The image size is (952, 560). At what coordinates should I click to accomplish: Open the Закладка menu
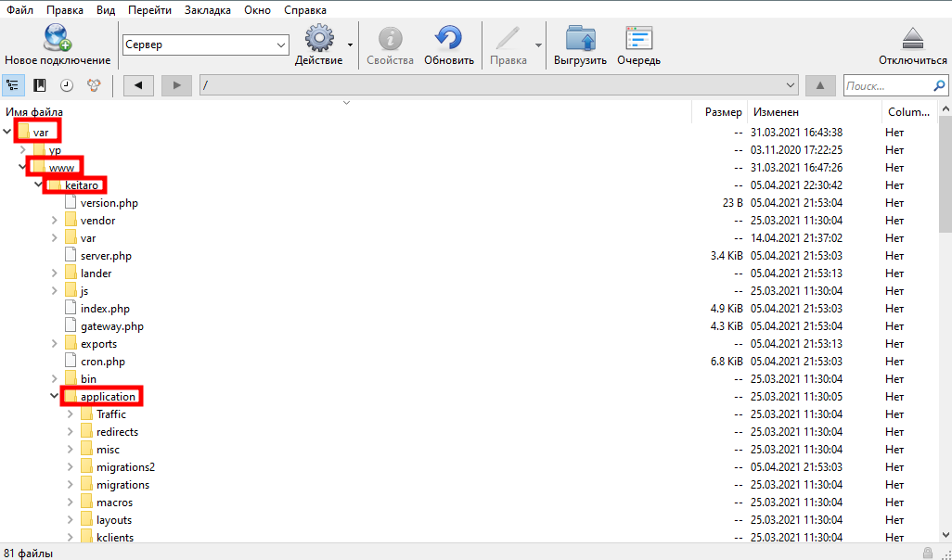209,10
